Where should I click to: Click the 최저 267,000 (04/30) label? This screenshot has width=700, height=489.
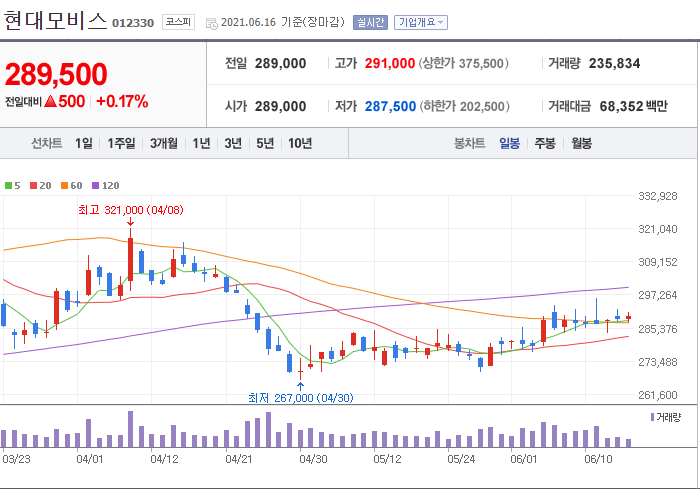300,398
